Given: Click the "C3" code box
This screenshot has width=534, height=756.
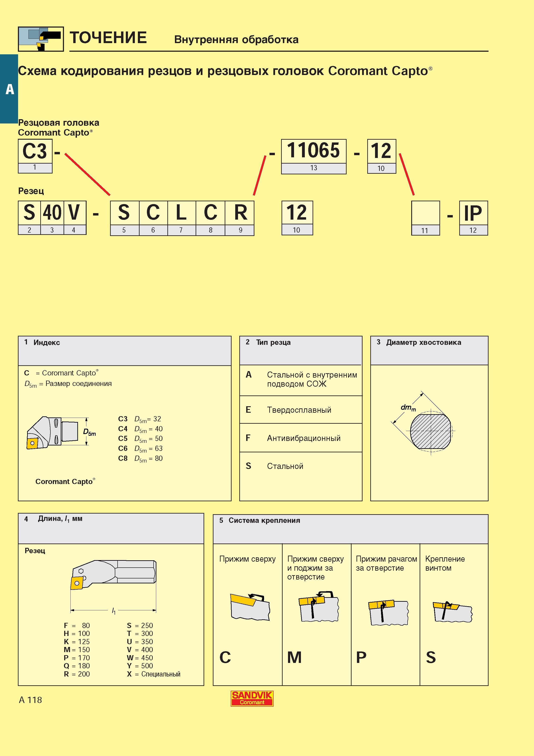Looking at the screenshot, I should pos(35,156).
